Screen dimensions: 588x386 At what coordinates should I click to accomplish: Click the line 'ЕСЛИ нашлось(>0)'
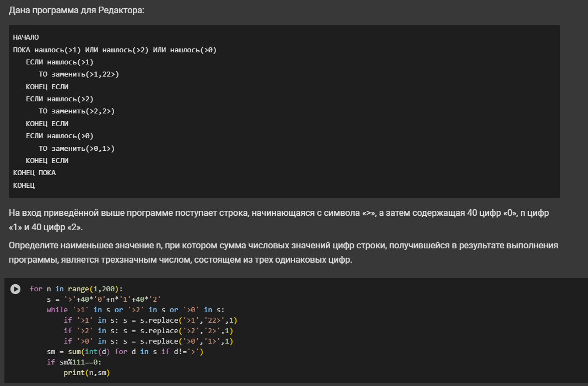[60, 135]
